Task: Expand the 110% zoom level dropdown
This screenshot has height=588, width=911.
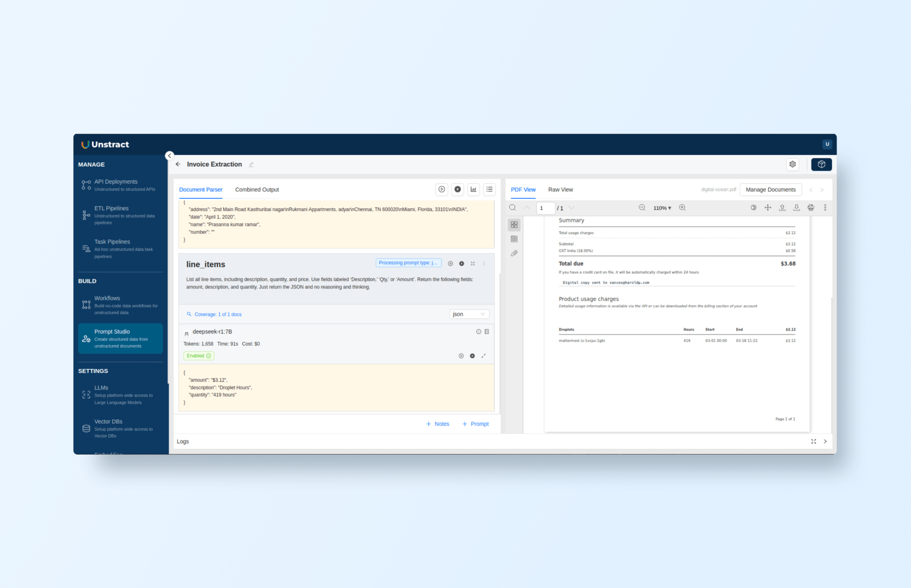Action: [x=662, y=208]
